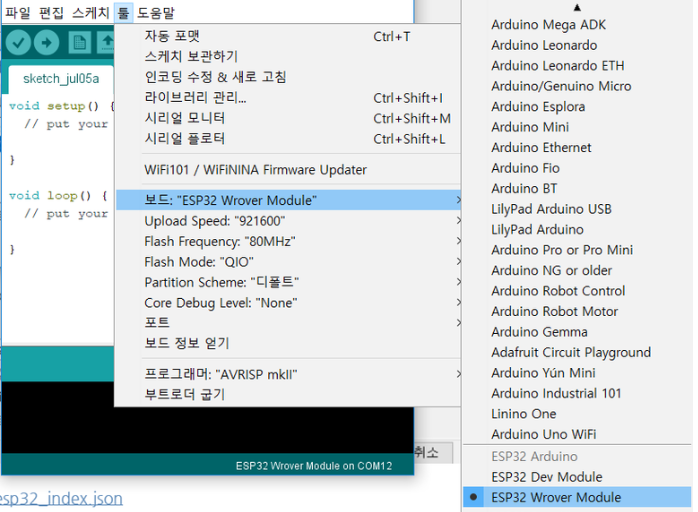
Task: Open the 스케치 menu
Action: point(90,12)
